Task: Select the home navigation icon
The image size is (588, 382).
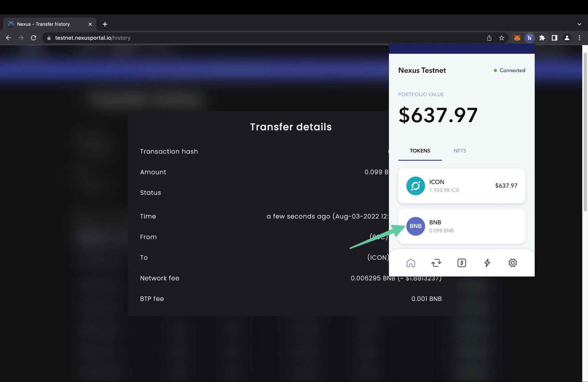Action: coord(411,262)
